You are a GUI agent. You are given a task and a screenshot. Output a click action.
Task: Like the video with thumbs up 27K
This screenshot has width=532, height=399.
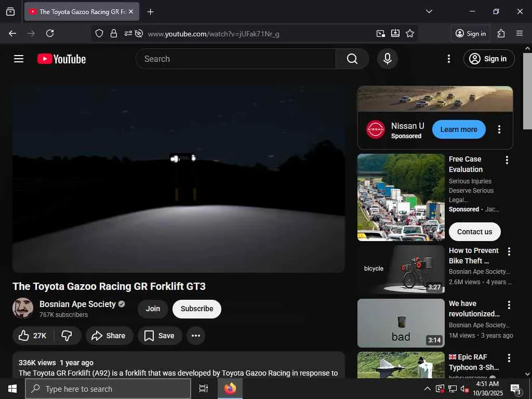[x=32, y=336]
